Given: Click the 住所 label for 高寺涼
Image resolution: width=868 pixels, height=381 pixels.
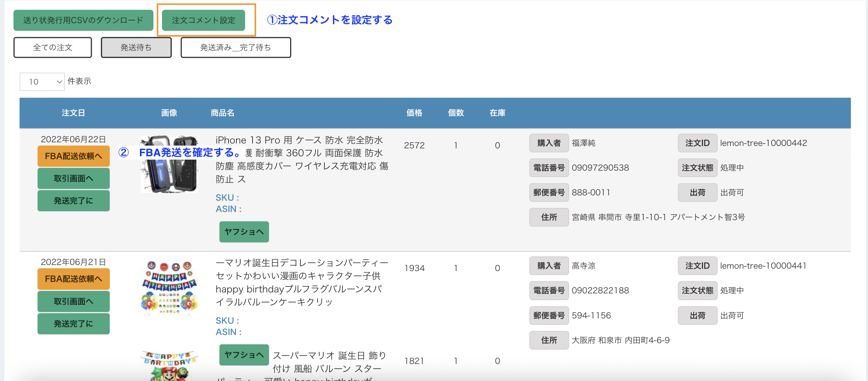Looking at the screenshot, I should [x=549, y=340].
